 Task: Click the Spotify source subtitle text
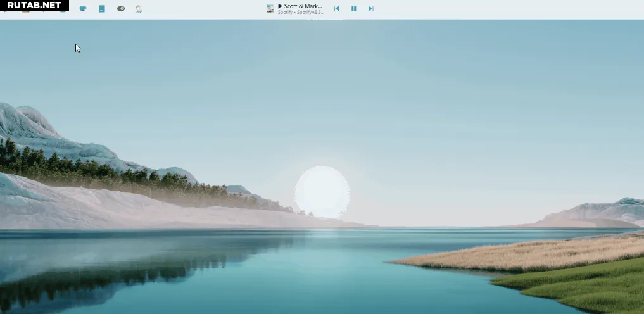(301, 13)
